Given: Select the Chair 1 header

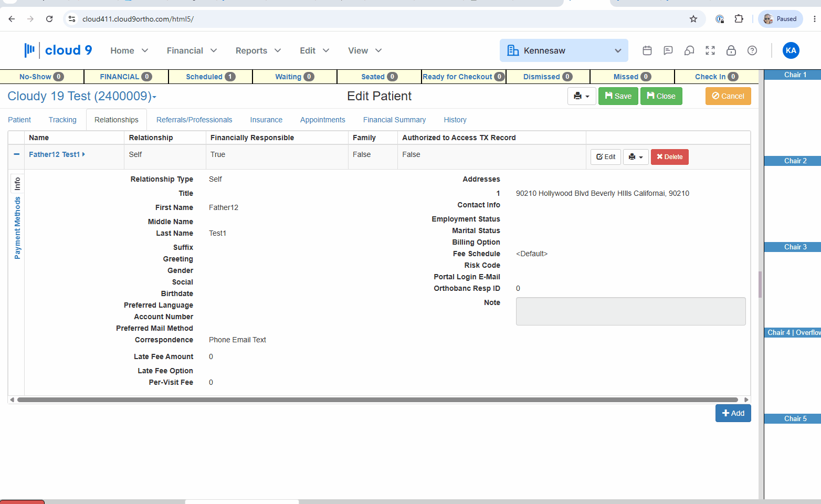Looking at the screenshot, I should (793, 75).
